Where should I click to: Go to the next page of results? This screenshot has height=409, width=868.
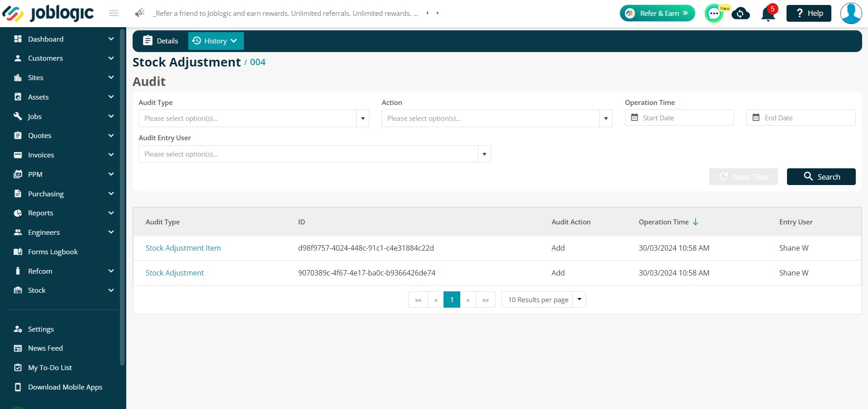click(x=468, y=300)
